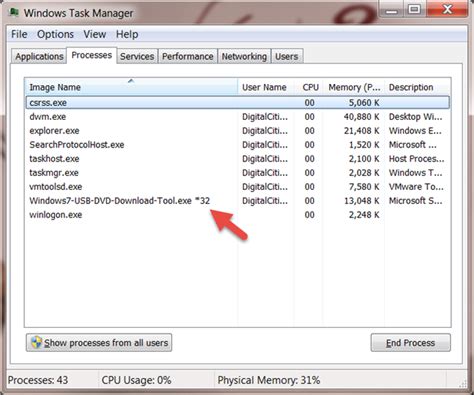Switch to the Users tab
Screen dimensions: 474x395
pos(286,56)
